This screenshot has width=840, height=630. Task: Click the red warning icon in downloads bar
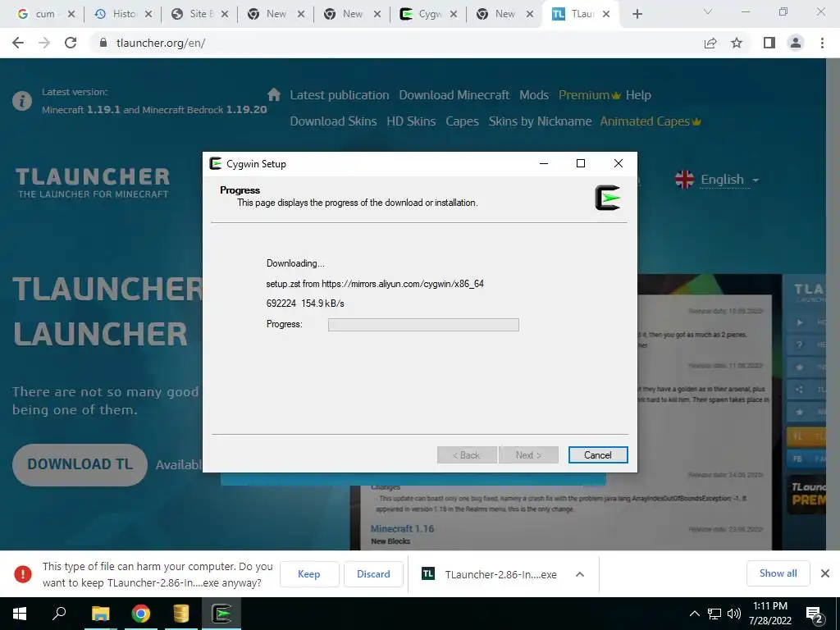click(x=22, y=574)
